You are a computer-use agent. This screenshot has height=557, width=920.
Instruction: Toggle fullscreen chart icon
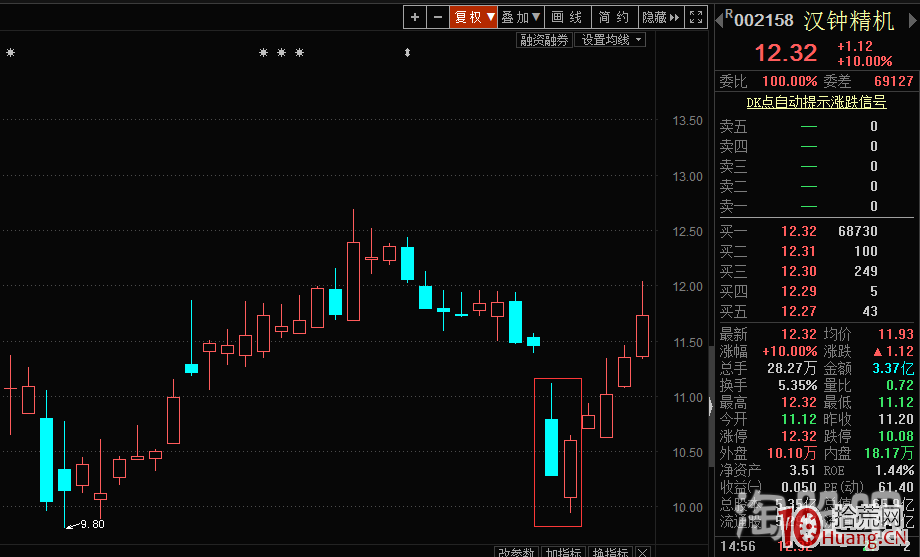(696, 17)
